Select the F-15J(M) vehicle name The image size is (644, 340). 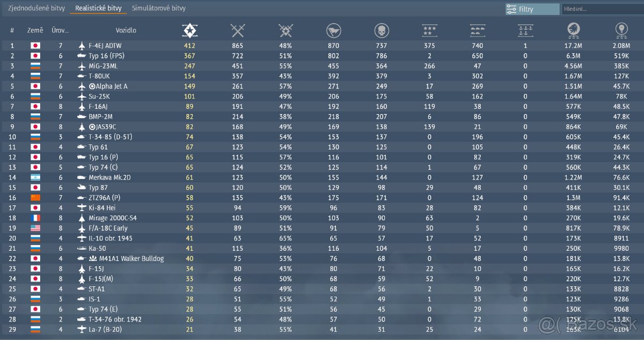click(x=102, y=278)
